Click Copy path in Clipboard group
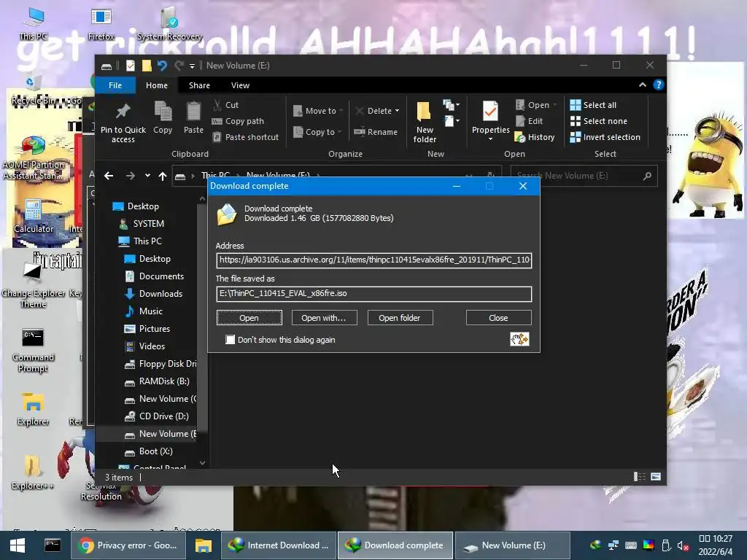Screen dimensions: 747x560 point(238,121)
